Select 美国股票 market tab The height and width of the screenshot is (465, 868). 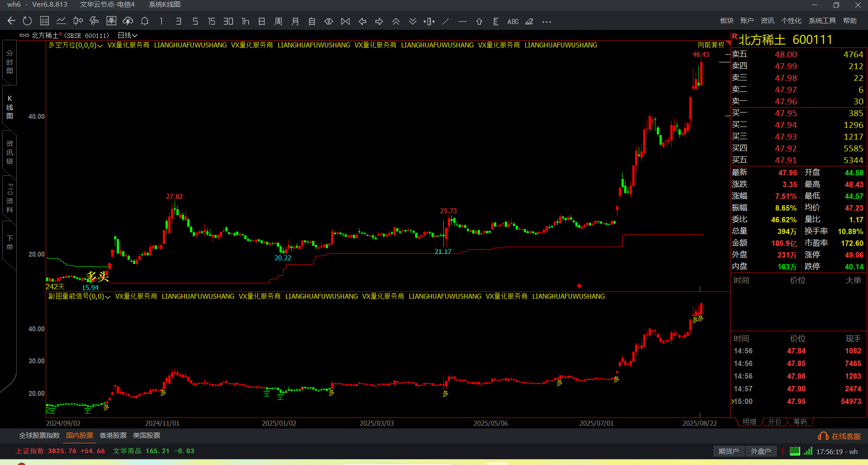coord(147,436)
